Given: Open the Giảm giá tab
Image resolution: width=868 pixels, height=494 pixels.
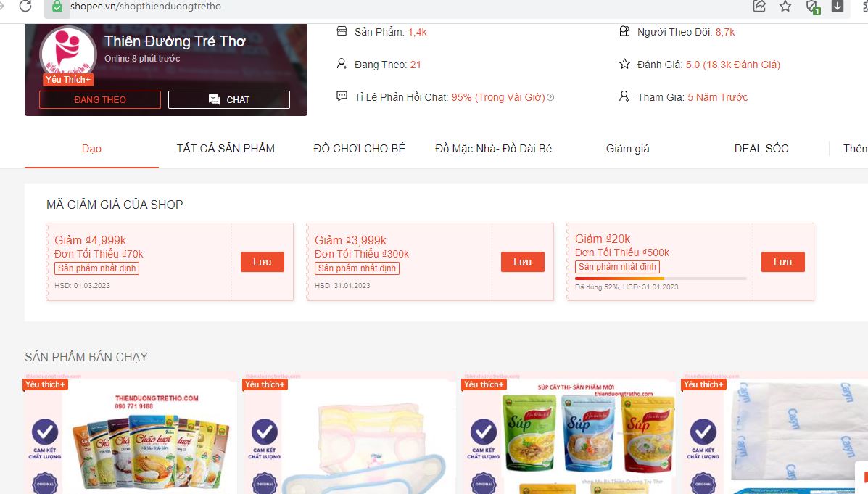Looking at the screenshot, I should [628, 149].
